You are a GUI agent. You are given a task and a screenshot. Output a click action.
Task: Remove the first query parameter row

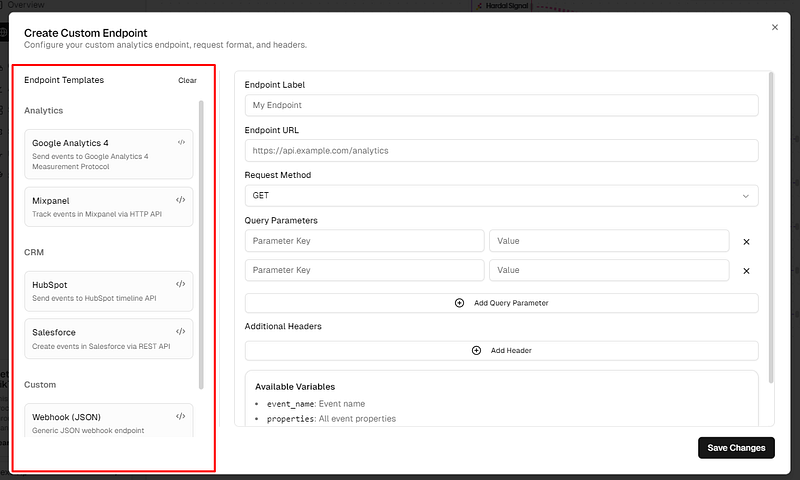point(746,242)
